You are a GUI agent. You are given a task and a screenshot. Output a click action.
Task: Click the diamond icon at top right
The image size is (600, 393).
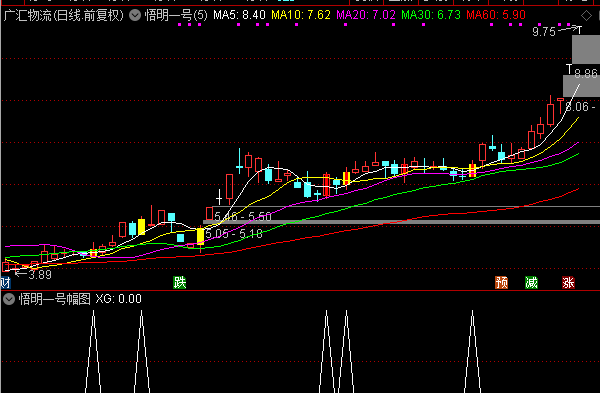coord(586,16)
